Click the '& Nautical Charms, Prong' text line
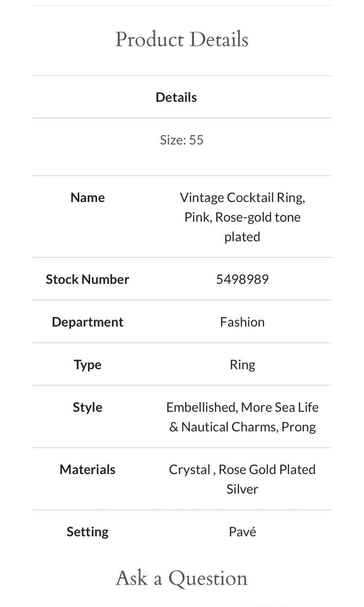The height and width of the screenshot is (607, 364). pyautogui.click(x=242, y=427)
